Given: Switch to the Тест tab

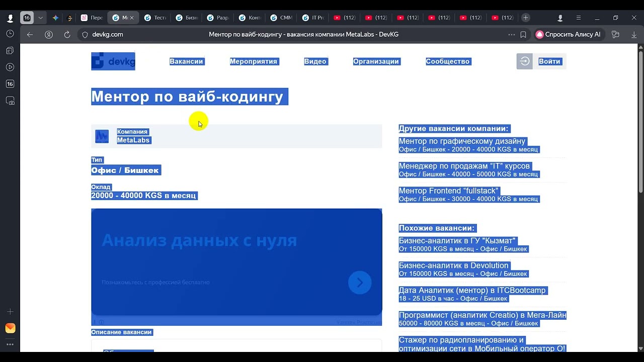Looking at the screenshot, I should click(x=155, y=18).
